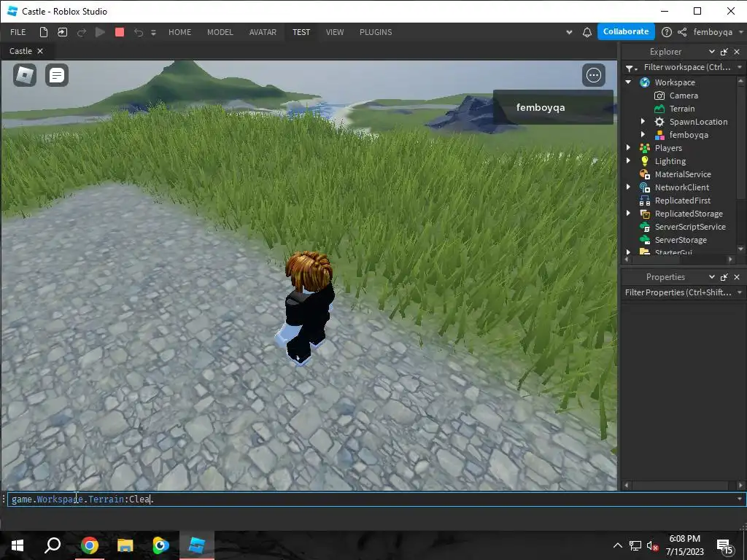Open Properties panel options dropdown

712,276
